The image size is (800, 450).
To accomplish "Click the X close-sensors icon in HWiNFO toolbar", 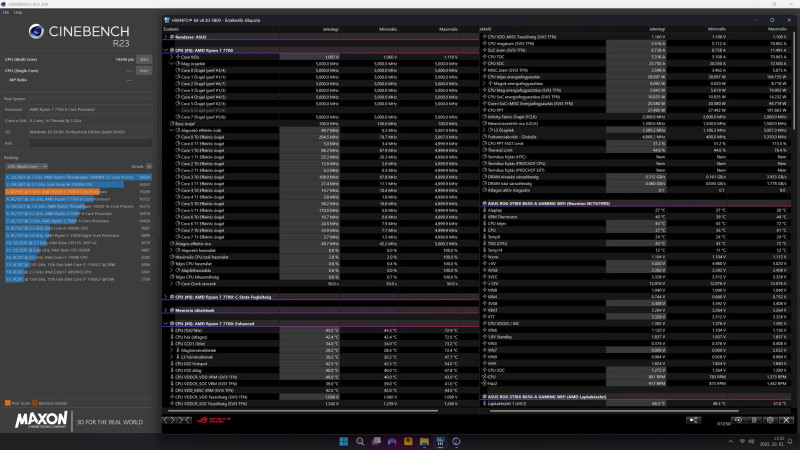I will click(786, 420).
